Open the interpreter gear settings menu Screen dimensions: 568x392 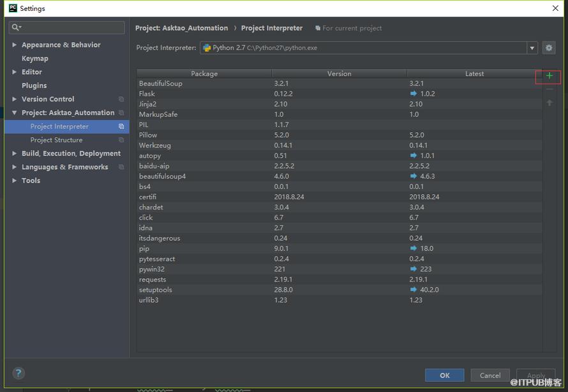(549, 48)
